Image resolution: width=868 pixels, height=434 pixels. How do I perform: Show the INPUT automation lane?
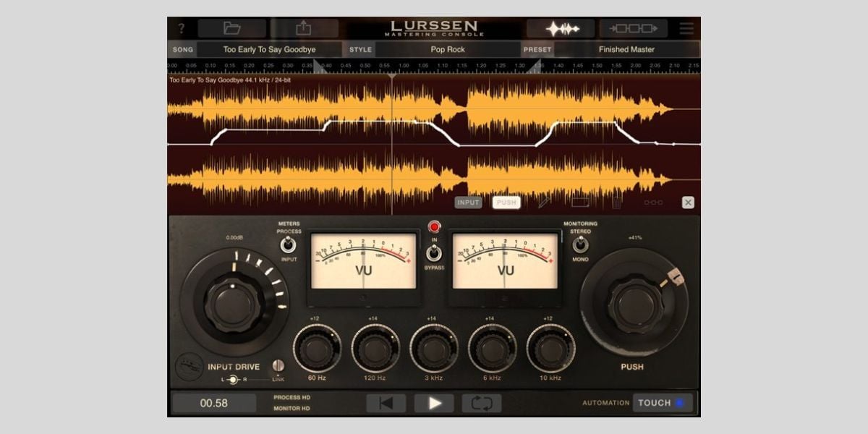468,203
